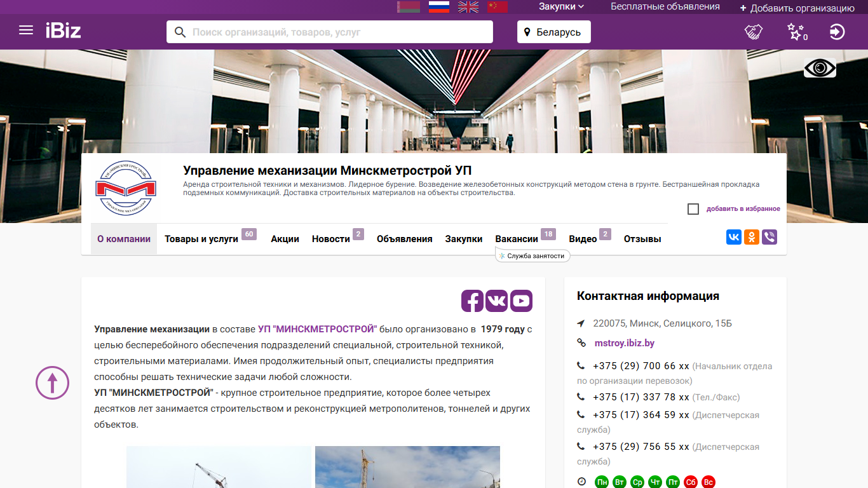Screen dimensions: 868x488
Task: Click the company title 'Управление механизации Минскметрострой УП'
Action: click(327, 170)
